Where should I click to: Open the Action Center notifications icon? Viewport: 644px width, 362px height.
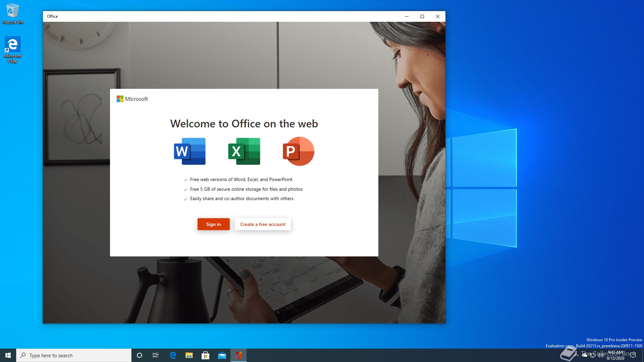(633, 355)
